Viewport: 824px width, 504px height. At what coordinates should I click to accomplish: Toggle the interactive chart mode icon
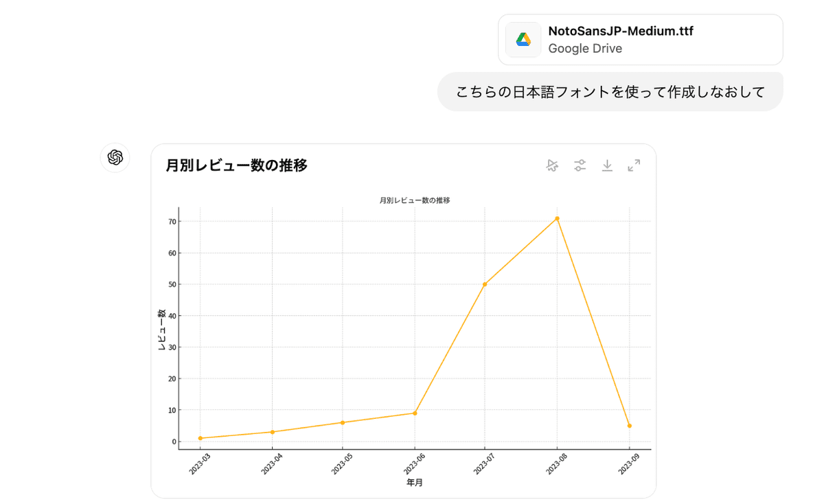click(553, 165)
